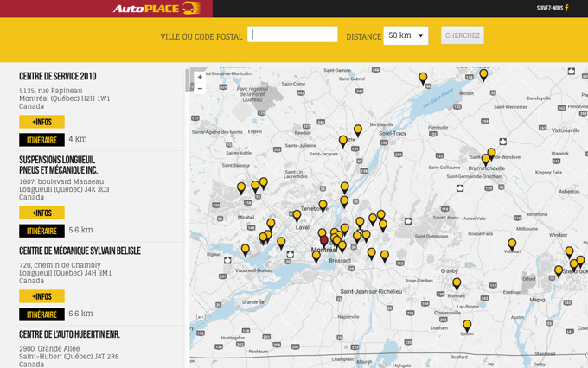Click the AutoPlace logo

click(157, 8)
